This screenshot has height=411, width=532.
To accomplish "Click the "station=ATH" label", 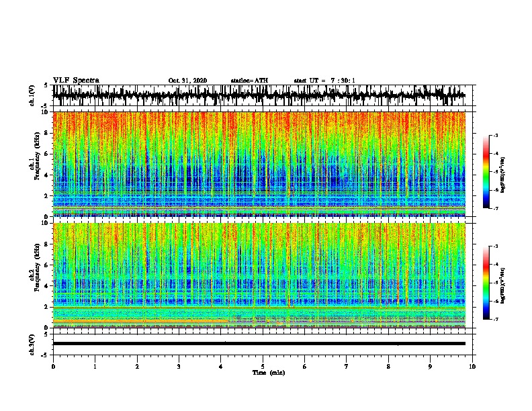I will [249, 81].
